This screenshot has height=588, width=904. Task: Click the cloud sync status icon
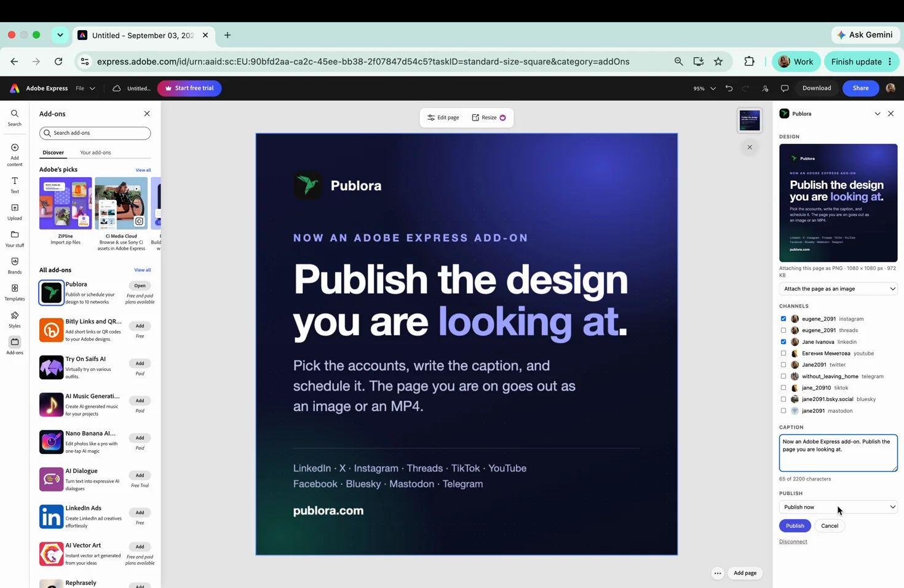(x=116, y=89)
